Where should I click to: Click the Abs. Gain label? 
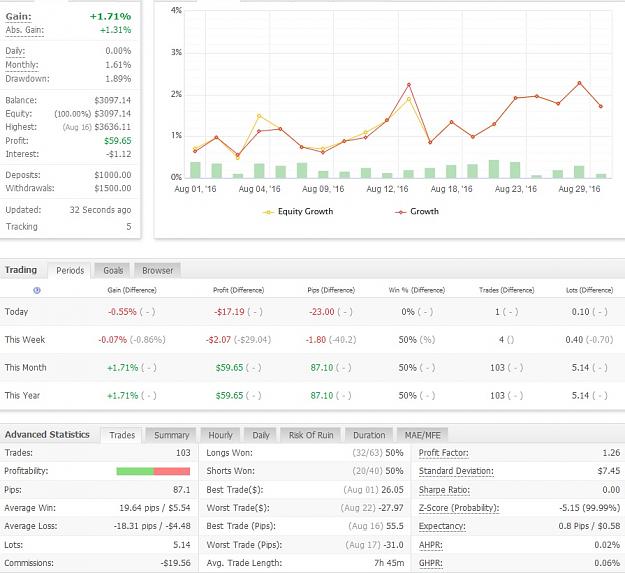point(25,30)
